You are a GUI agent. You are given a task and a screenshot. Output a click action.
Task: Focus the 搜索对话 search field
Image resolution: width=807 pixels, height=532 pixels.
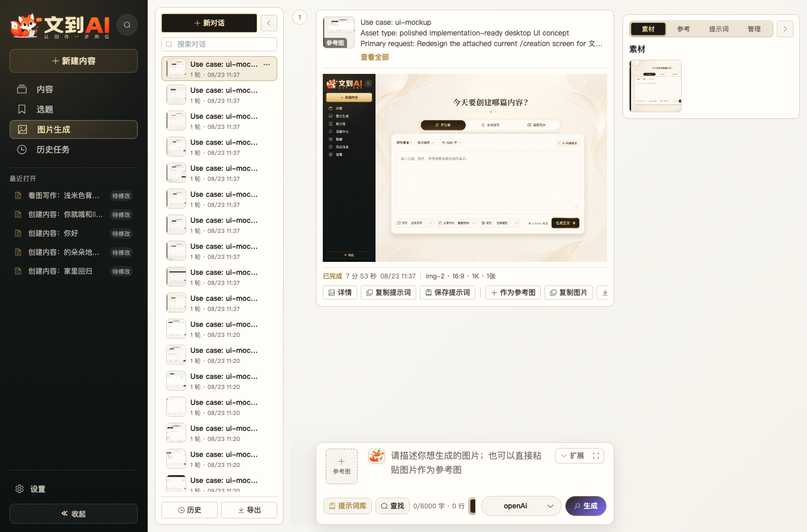click(x=219, y=44)
